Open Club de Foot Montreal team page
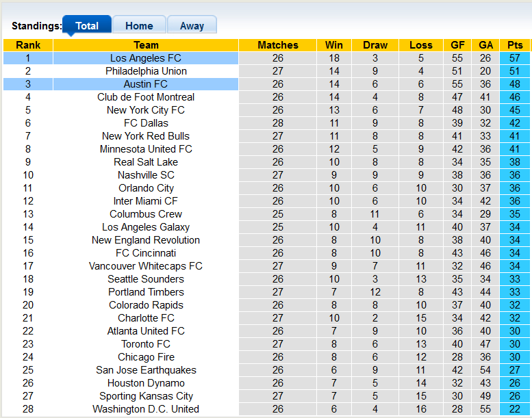The width and height of the screenshot is (532, 418). pos(146,97)
